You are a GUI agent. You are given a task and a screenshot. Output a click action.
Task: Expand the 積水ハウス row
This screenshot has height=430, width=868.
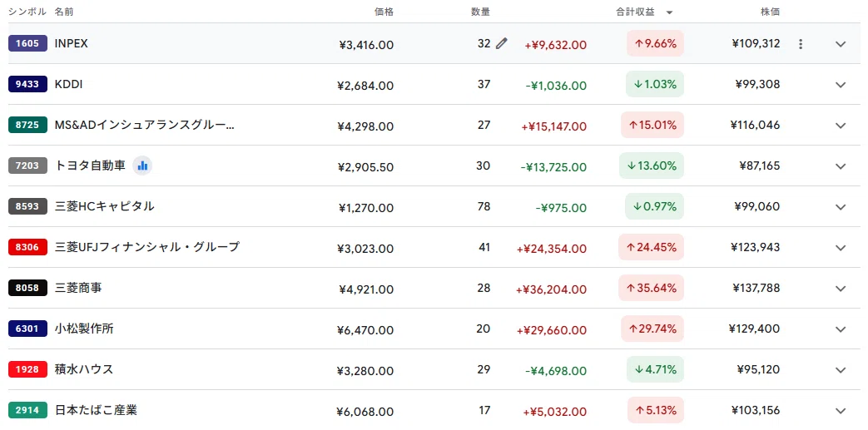841,370
